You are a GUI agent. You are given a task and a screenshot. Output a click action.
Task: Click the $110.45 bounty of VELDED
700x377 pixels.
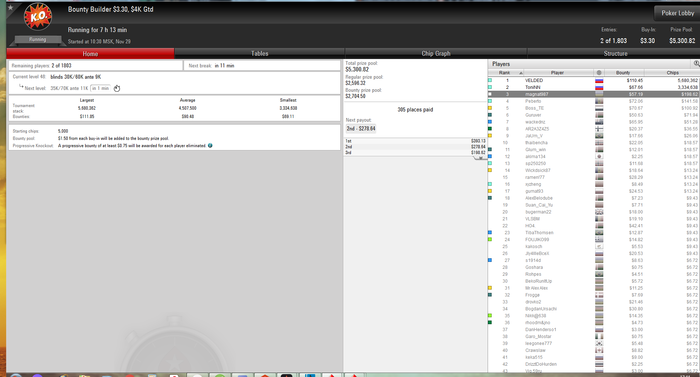pos(635,80)
